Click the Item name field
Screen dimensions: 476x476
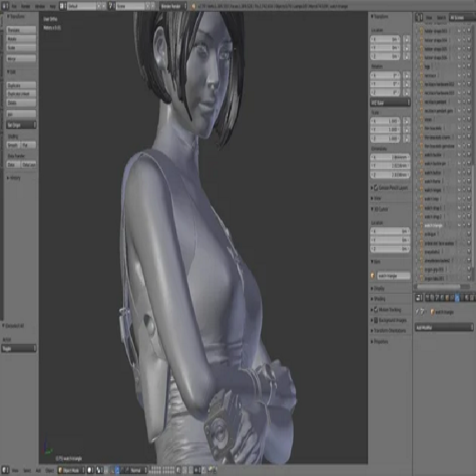[394, 275]
